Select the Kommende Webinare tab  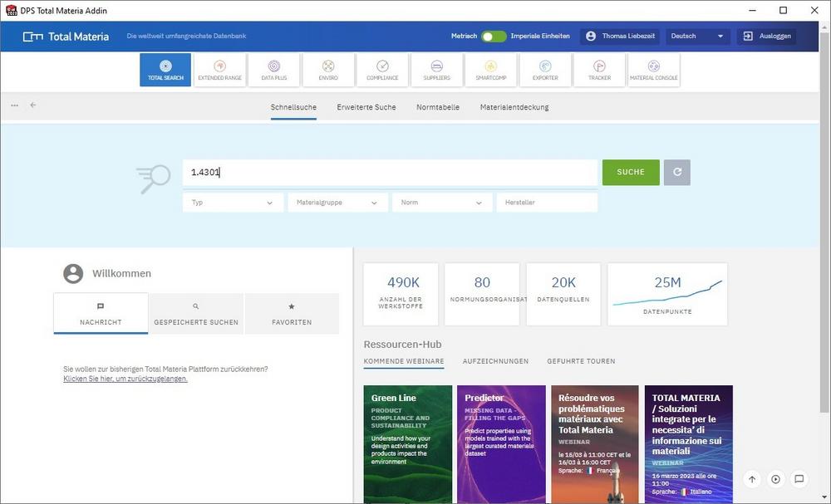[x=404, y=361]
